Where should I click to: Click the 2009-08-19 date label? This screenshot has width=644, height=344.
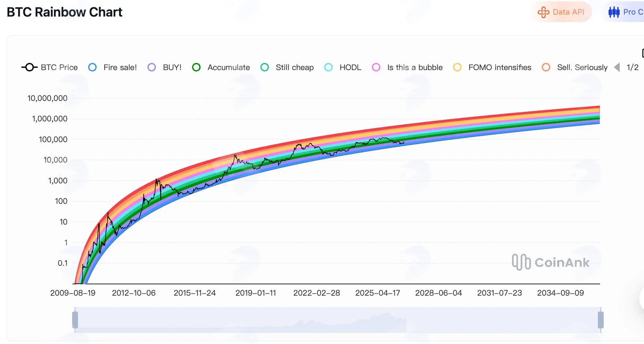tap(73, 293)
